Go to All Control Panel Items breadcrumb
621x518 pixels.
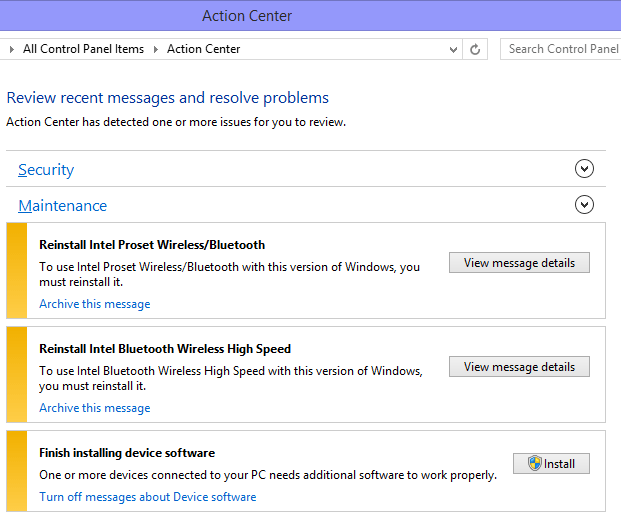84,49
